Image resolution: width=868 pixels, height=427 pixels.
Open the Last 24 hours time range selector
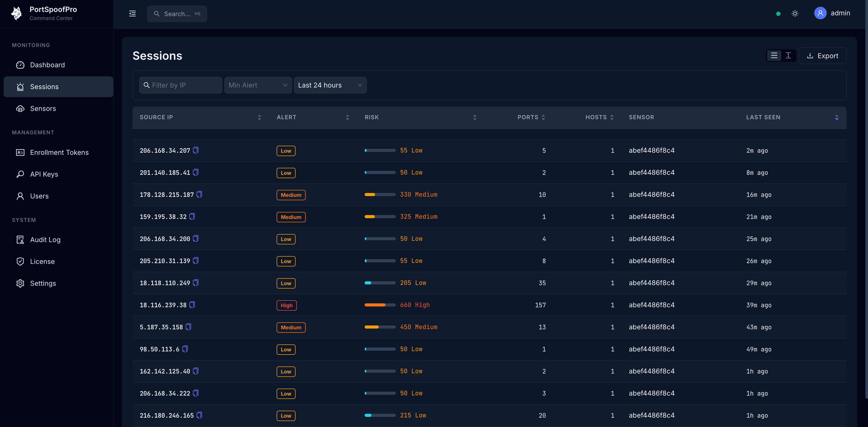point(330,85)
